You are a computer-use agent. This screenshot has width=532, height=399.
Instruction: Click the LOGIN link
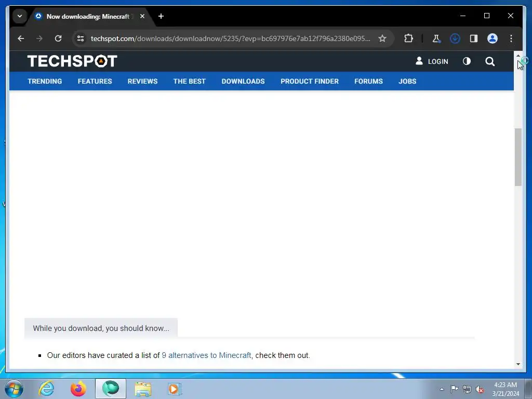pos(432,61)
